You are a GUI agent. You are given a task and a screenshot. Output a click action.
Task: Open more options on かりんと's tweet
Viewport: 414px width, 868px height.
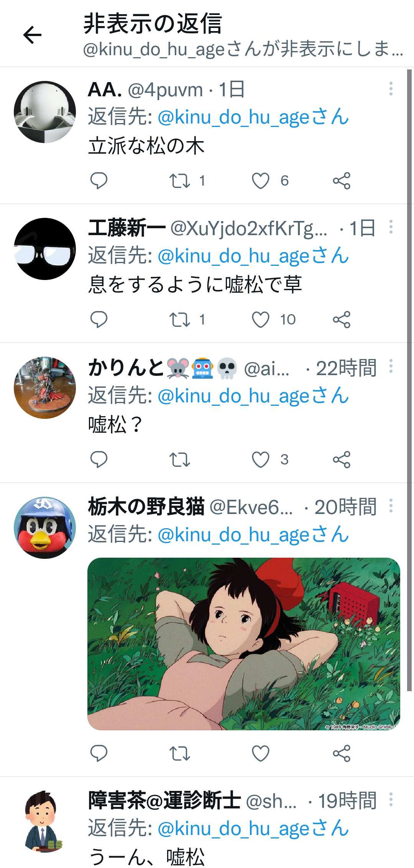pos(391,366)
